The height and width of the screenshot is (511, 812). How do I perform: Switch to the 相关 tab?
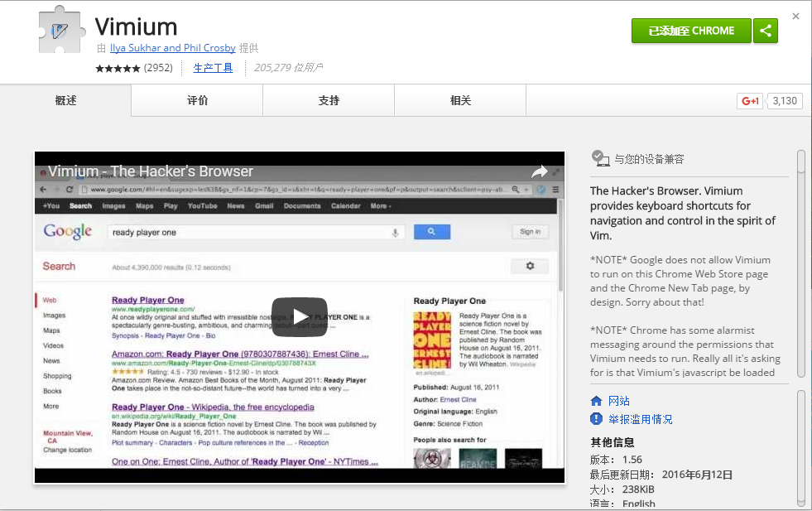pos(460,100)
